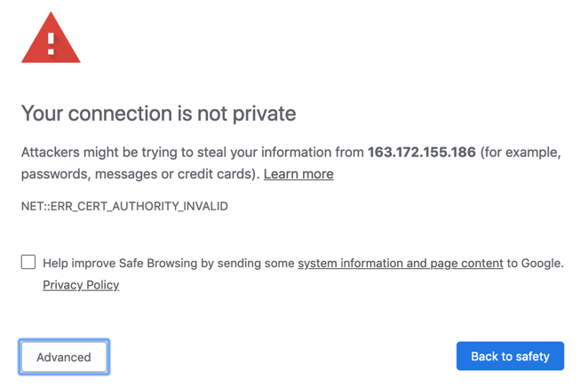Screen dimensions: 588x387
Task: Expand details with the Advanced button
Action: [x=64, y=357]
